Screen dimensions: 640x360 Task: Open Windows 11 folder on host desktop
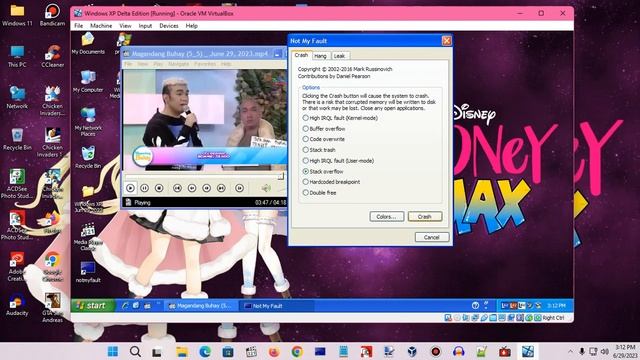17,15
